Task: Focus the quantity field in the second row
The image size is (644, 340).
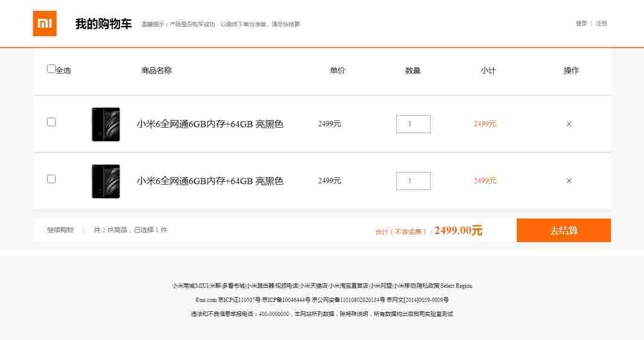Action: (x=413, y=181)
